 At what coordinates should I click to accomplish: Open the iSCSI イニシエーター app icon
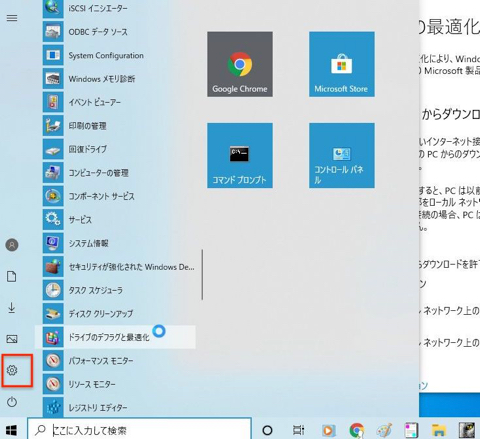tap(53, 8)
